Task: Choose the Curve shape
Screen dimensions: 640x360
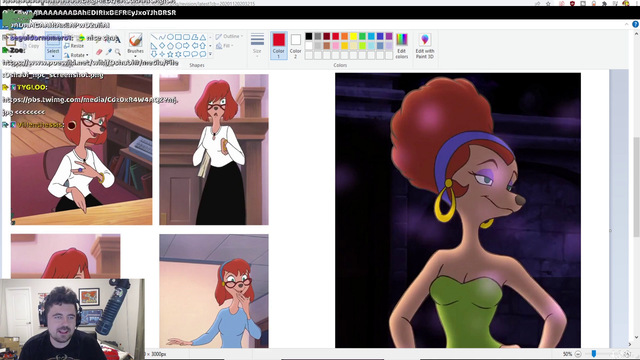Action: (x=162, y=37)
